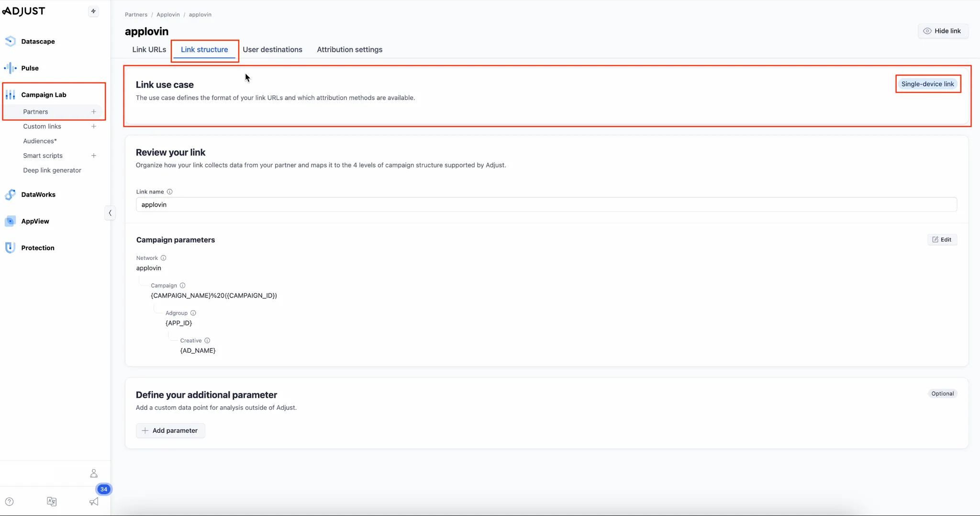Collapse the sidebar with the chevron
Screen dimensions: 980x516
coord(110,213)
